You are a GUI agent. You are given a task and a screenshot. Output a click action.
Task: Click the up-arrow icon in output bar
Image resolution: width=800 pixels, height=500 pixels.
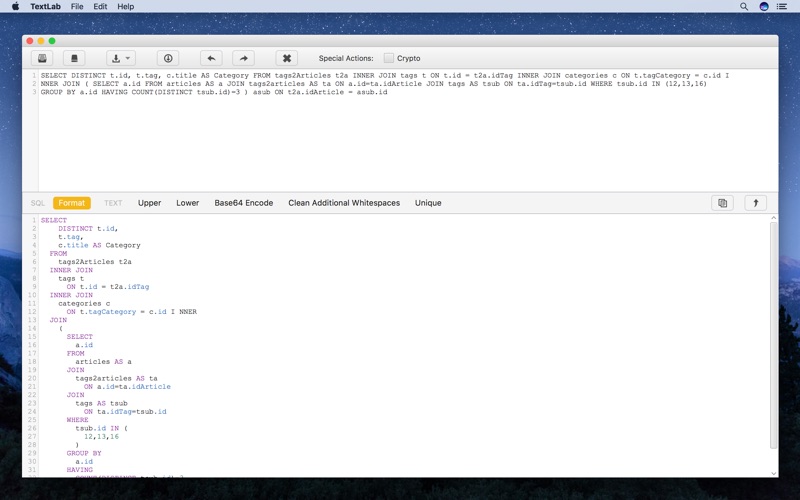pos(755,203)
